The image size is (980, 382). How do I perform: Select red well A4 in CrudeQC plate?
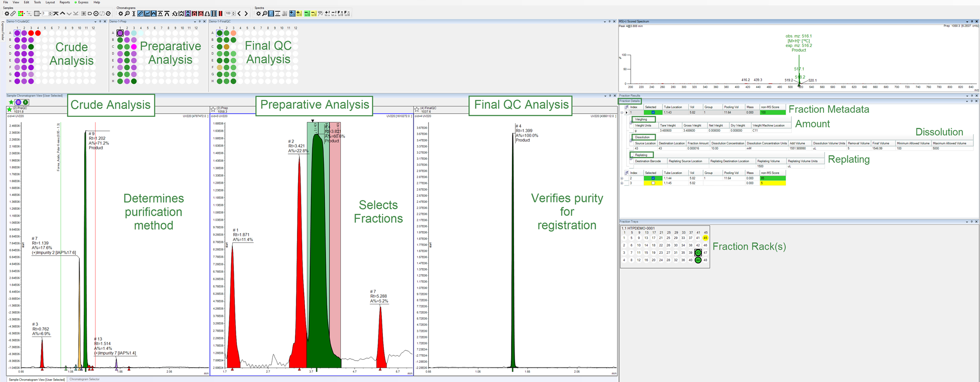pos(38,33)
